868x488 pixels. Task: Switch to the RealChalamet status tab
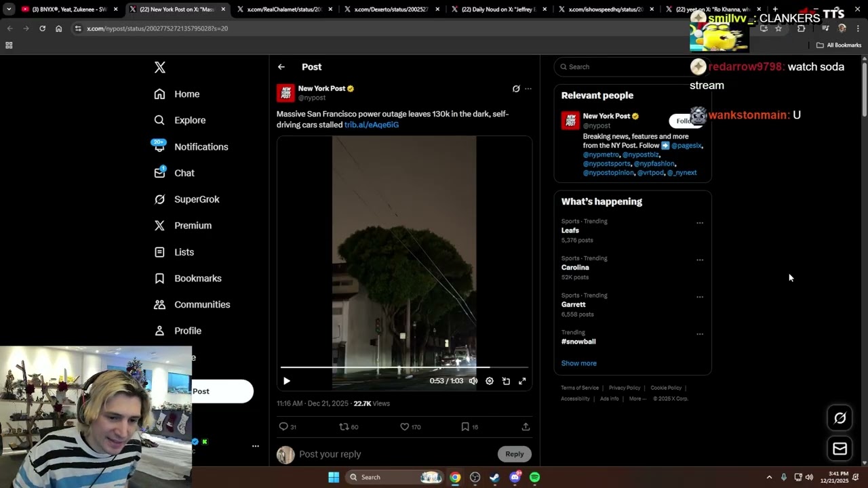(x=283, y=9)
